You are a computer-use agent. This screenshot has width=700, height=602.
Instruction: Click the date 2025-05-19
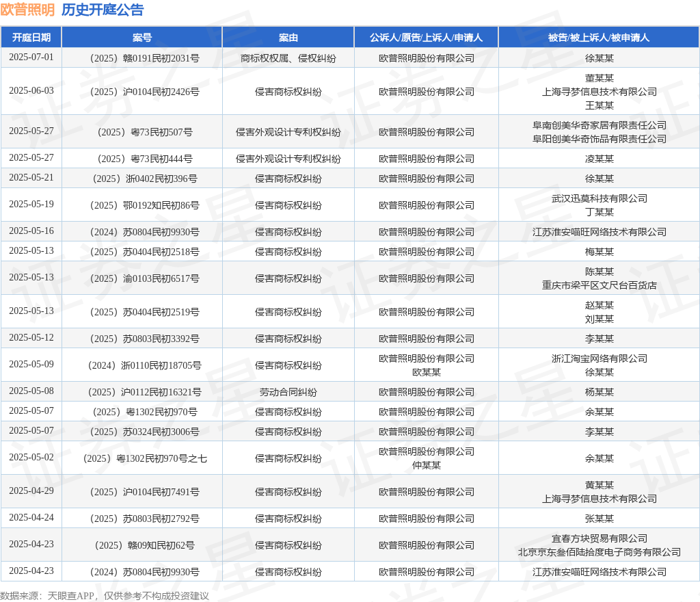click(31, 205)
